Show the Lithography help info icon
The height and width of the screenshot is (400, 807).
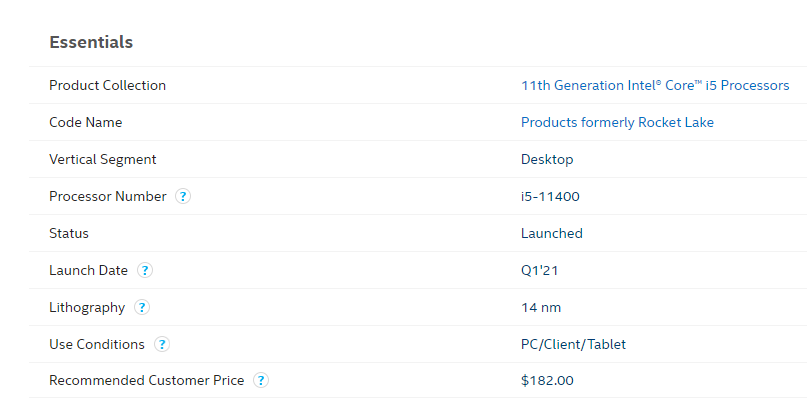click(x=142, y=307)
